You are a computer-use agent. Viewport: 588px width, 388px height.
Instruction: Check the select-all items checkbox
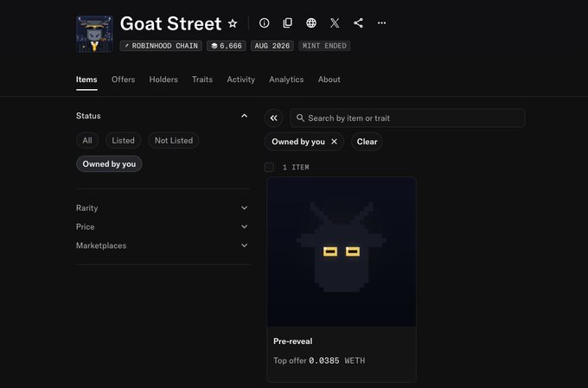coord(269,167)
